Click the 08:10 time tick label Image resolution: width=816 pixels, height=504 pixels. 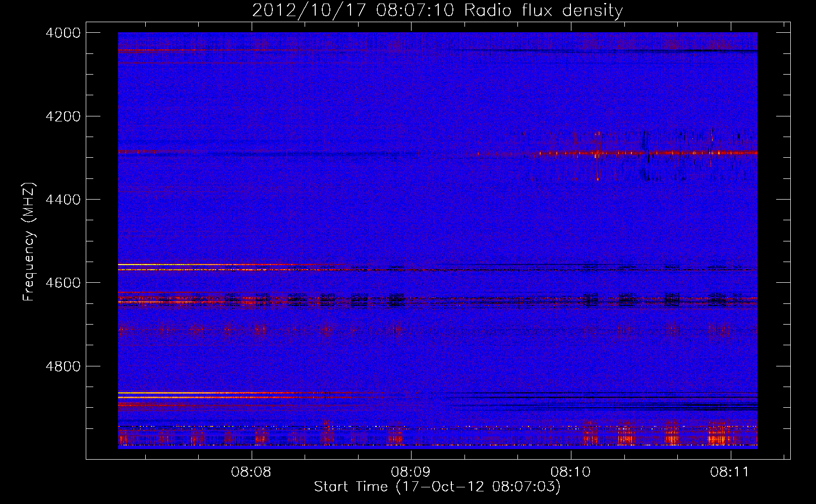click(570, 472)
